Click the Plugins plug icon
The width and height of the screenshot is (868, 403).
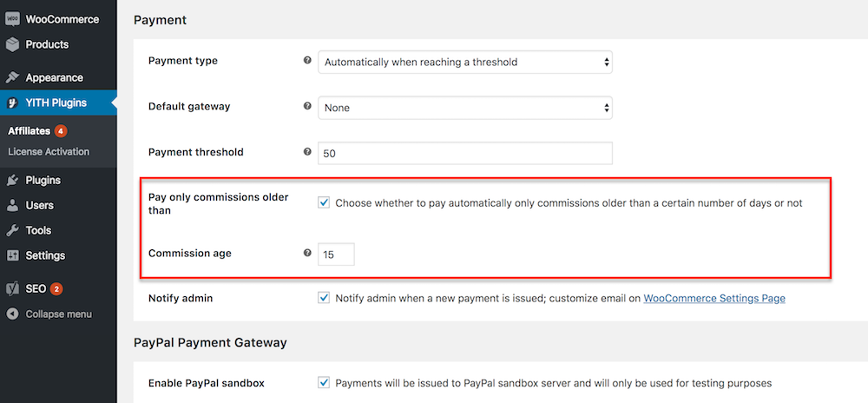click(x=12, y=181)
